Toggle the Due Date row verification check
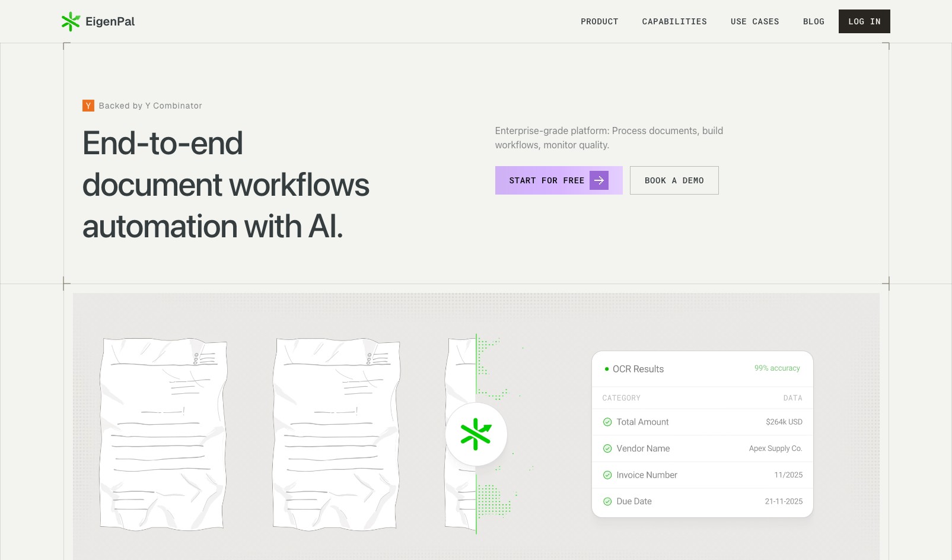This screenshot has width=952, height=560. pyautogui.click(x=607, y=501)
